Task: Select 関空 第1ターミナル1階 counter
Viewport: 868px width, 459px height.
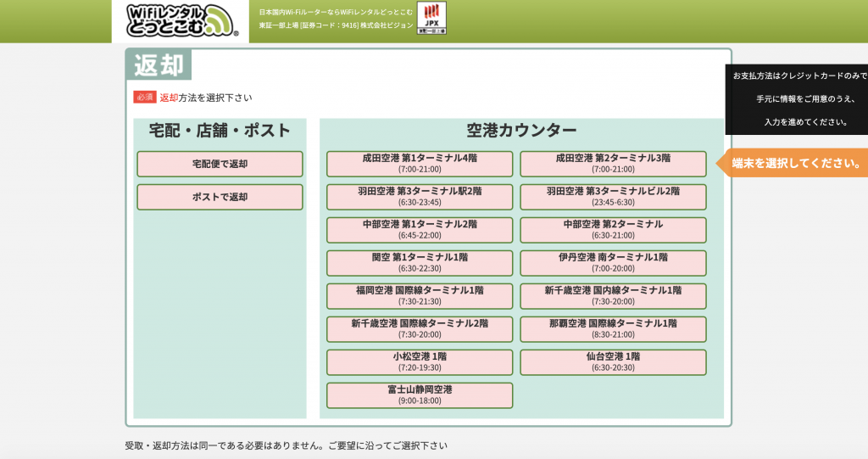Action: (420, 263)
